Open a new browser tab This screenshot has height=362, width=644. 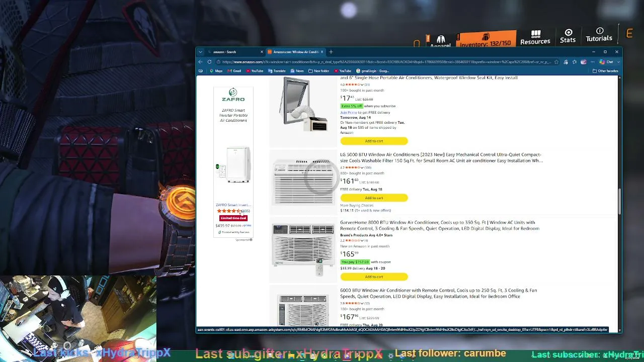click(331, 52)
